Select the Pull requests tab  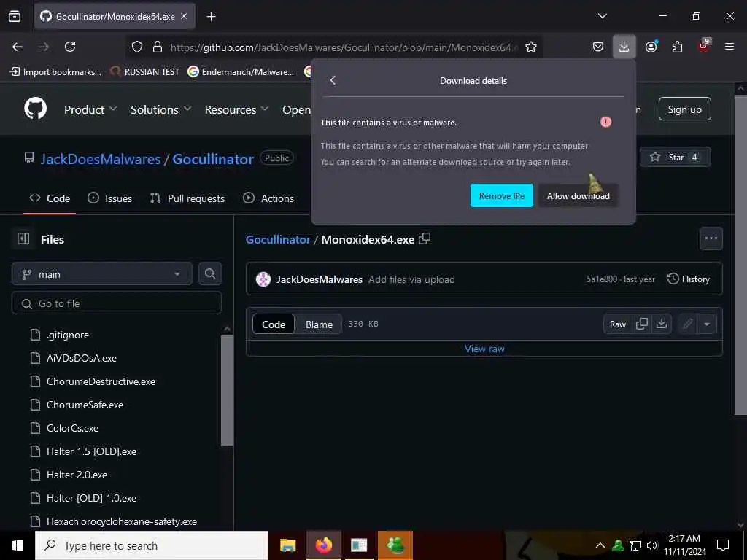(x=187, y=198)
